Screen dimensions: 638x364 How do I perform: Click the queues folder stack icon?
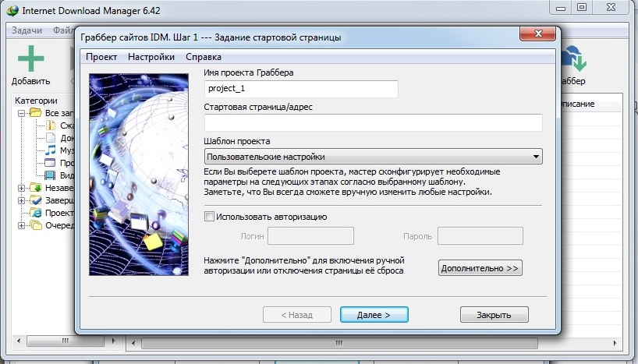coord(36,225)
